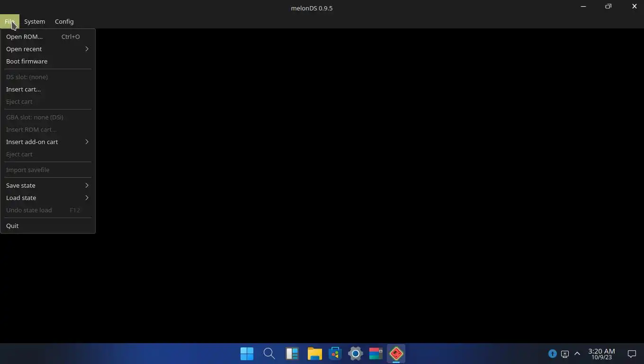Click the melonDS taskbar icon
The height and width of the screenshot is (364, 644).
[396, 354]
